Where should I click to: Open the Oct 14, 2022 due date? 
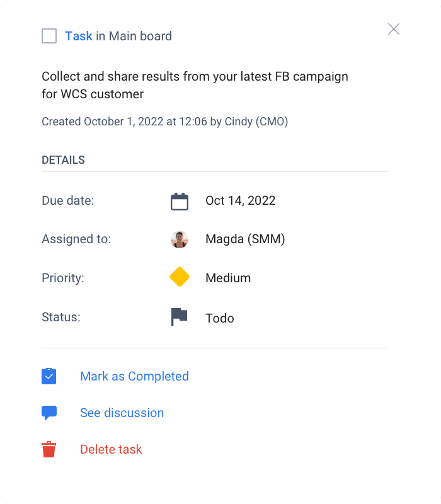click(240, 201)
